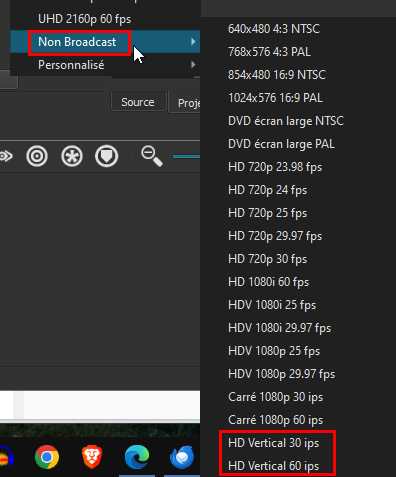The width and height of the screenshot is (396, 477).
Task: Toggle the shield-in-circle timeline icon
Action: click(x=106, y=156)
